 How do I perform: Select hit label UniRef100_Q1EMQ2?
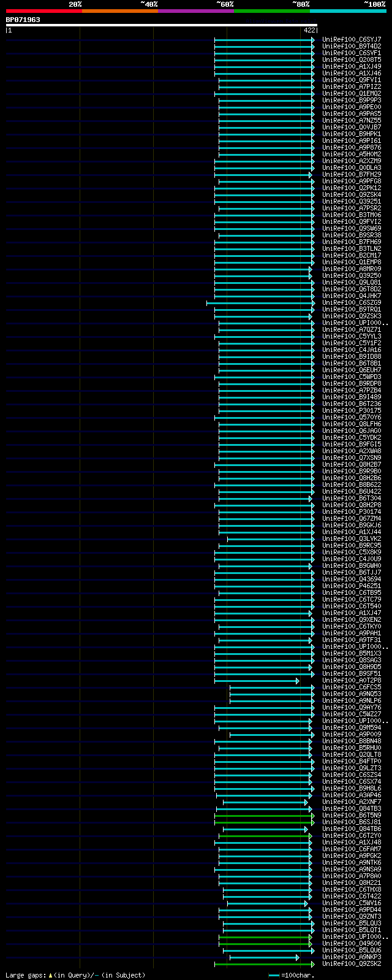pyautogui.click(x=352, y=93)
